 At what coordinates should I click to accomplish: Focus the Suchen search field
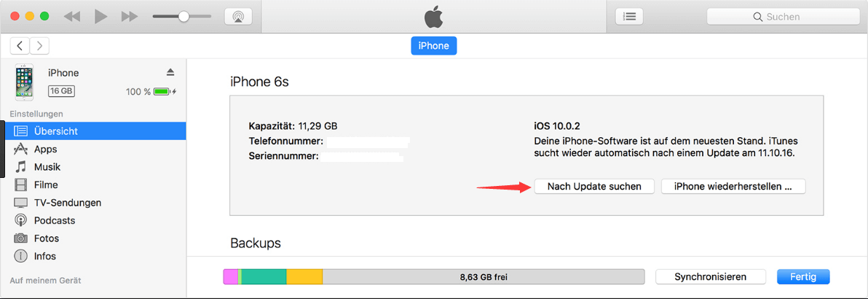[x=784, y=17]
